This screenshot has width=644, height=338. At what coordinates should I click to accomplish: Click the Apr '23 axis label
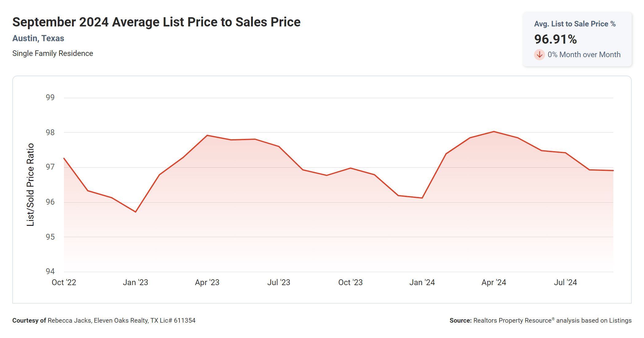point(207,282)
